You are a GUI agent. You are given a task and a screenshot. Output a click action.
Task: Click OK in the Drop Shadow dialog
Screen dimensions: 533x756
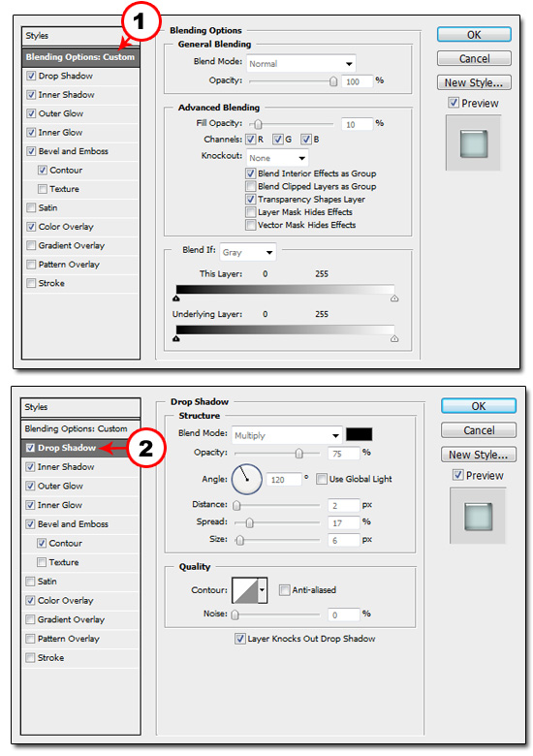pyautogui.click(x=478, y=406)
